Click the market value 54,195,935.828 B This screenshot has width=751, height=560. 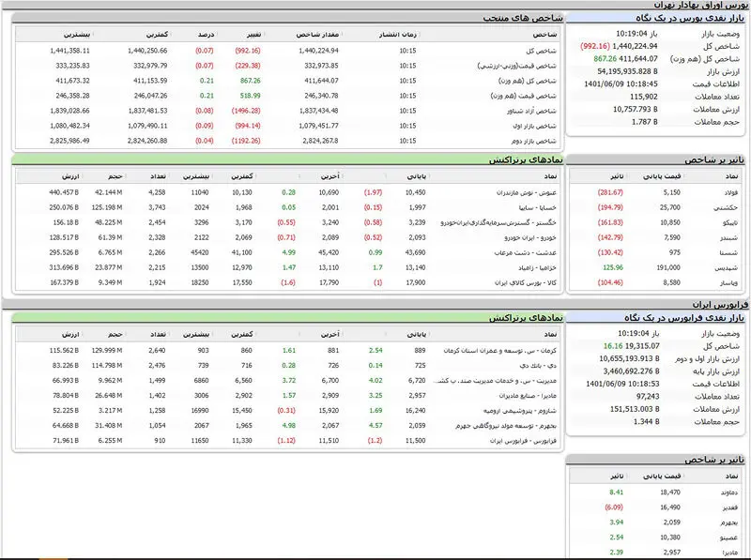[627, 71]
